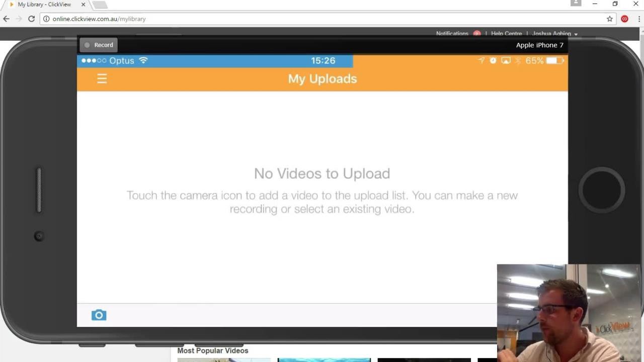Click the red extension icon in toolbar
Viewport: 644px width, 362px height.
(x=624, y=19)
